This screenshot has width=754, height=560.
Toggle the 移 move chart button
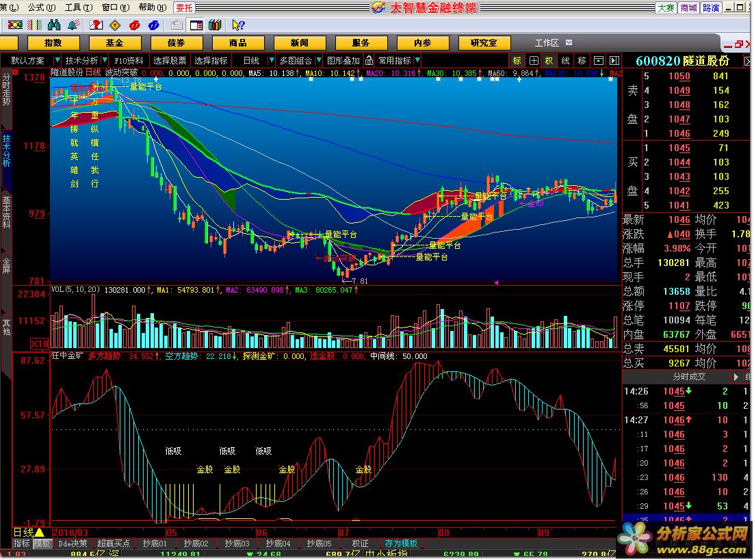pyautogui.click(x=582, y=60)
